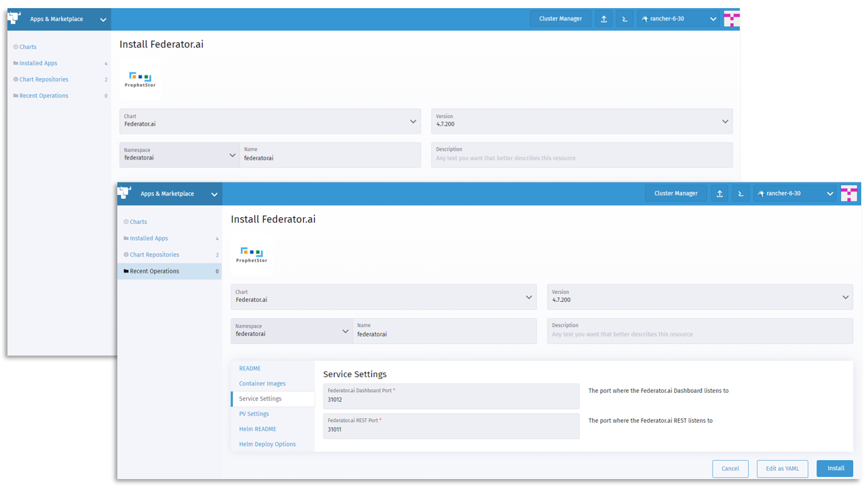Screen dimensions: 868x494
Task: Open the Version 4.7.200 dropdown in front window
Action: tap(700, 297)
